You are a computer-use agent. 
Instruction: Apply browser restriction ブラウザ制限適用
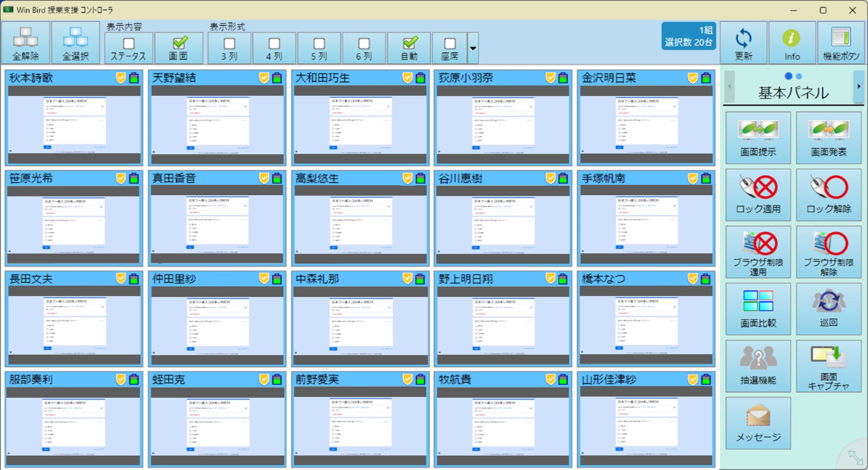(758, 252)
